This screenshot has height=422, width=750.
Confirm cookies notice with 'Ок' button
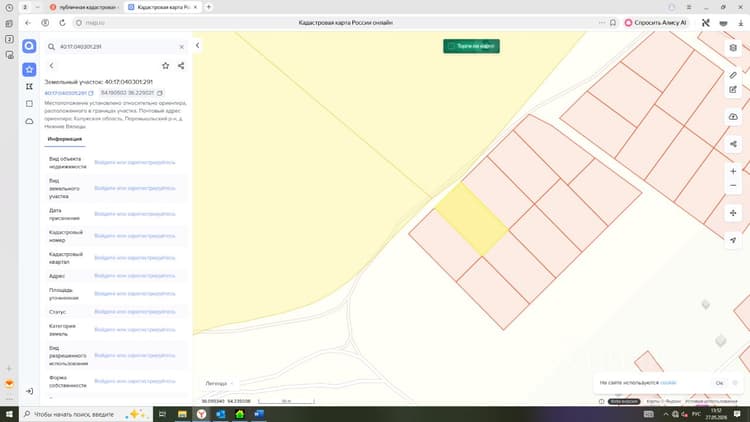coord(719,383)
